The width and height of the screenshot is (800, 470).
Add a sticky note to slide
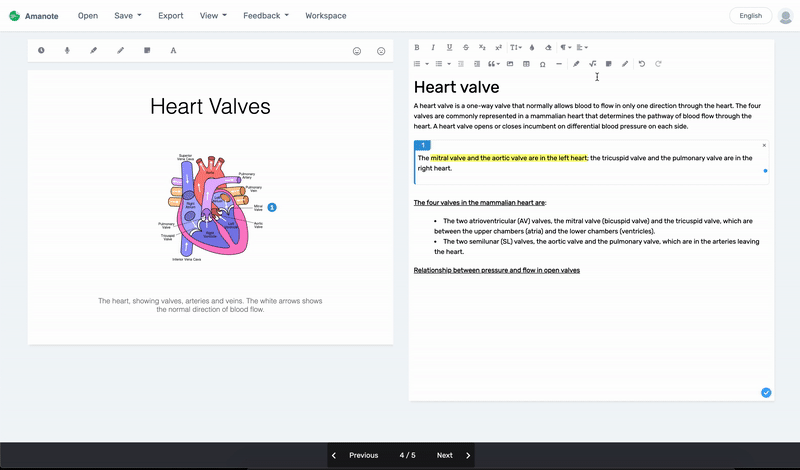click(x=147, y=50)
